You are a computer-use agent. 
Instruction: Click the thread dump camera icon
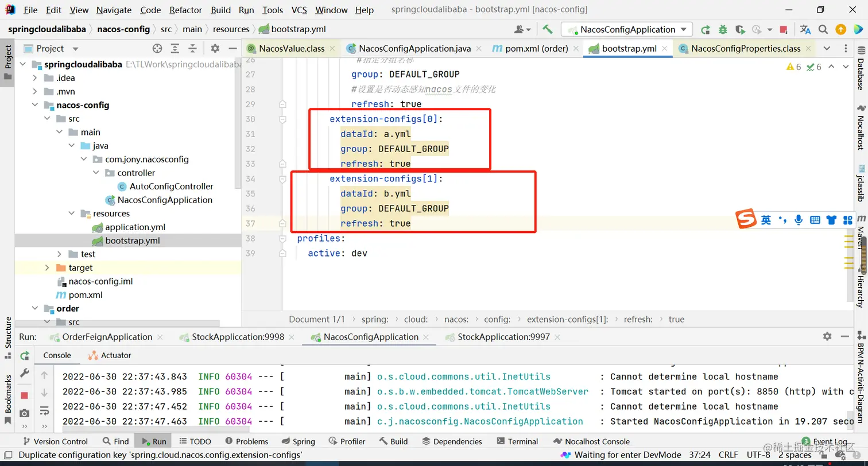24,413
